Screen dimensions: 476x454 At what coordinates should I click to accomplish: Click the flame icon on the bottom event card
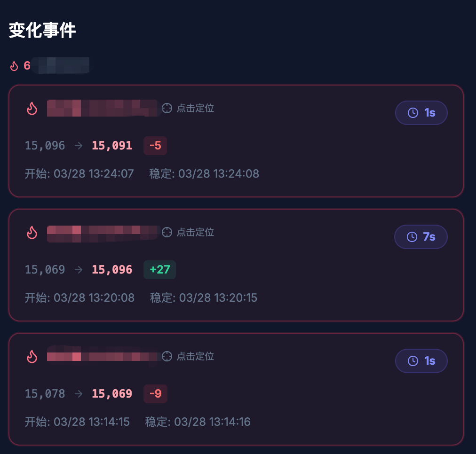pos(32,356)
